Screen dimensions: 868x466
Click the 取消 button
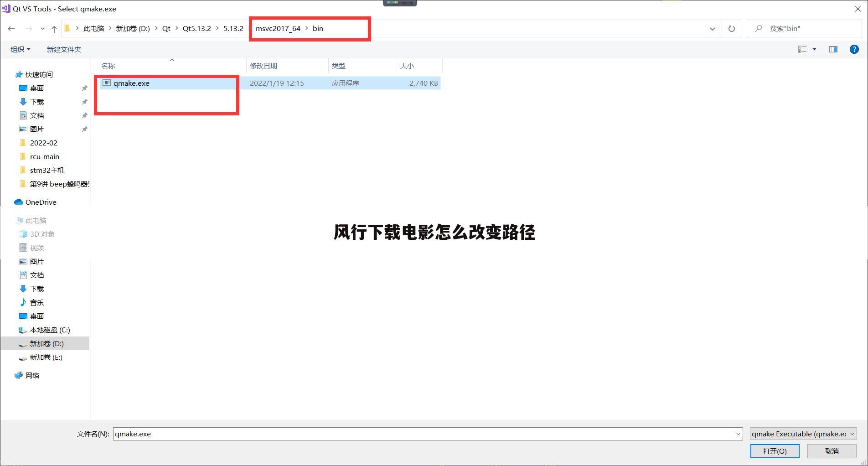point(832,451)
